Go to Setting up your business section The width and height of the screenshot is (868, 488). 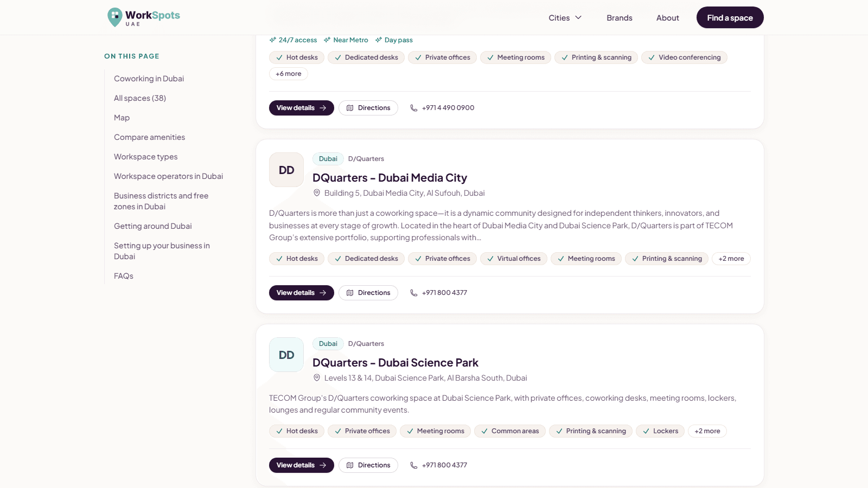click(x=162, y=251)
